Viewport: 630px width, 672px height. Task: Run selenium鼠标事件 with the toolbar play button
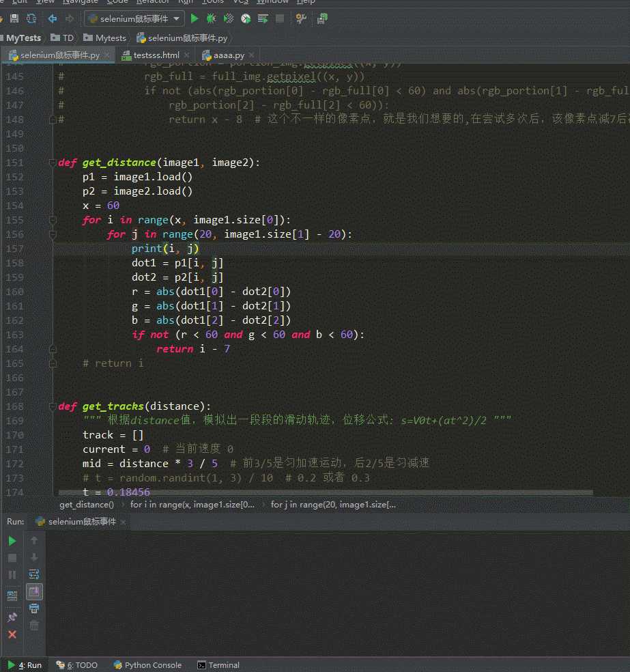coord(195,18)
